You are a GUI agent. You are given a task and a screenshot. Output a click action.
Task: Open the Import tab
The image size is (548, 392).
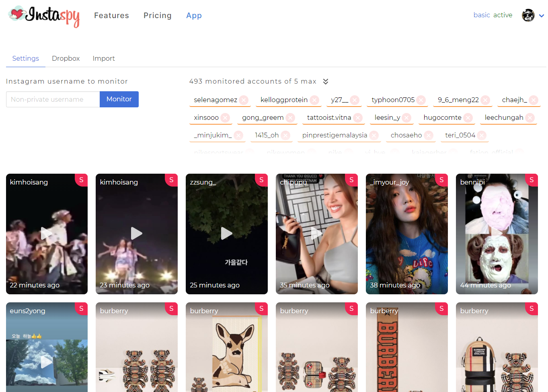tap(103, 58)
